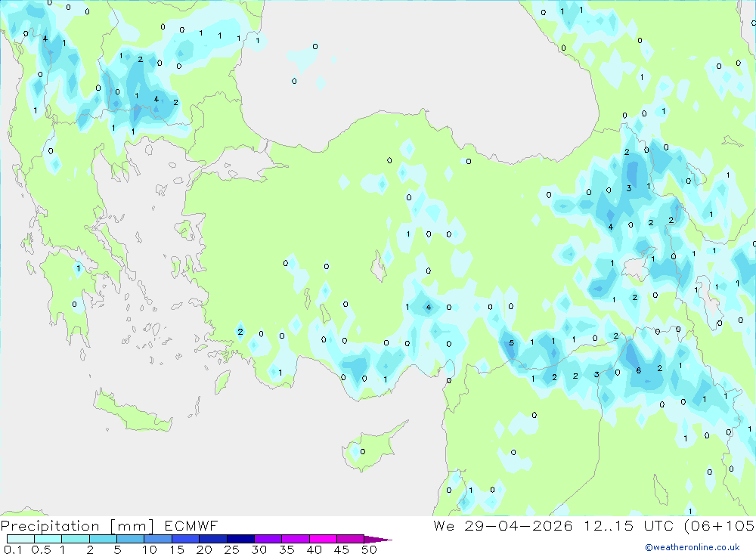Select the legend label '45'
The height and width of the screenshot is (554, 756).
click(x=342, y=549)
